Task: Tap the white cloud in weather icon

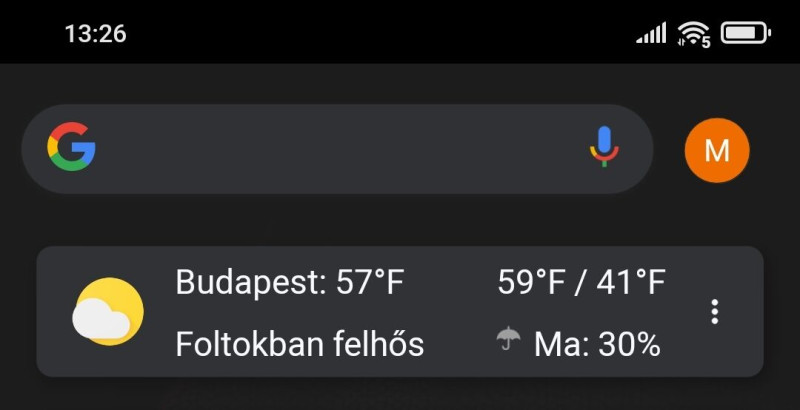Action: tap(101, 319)
